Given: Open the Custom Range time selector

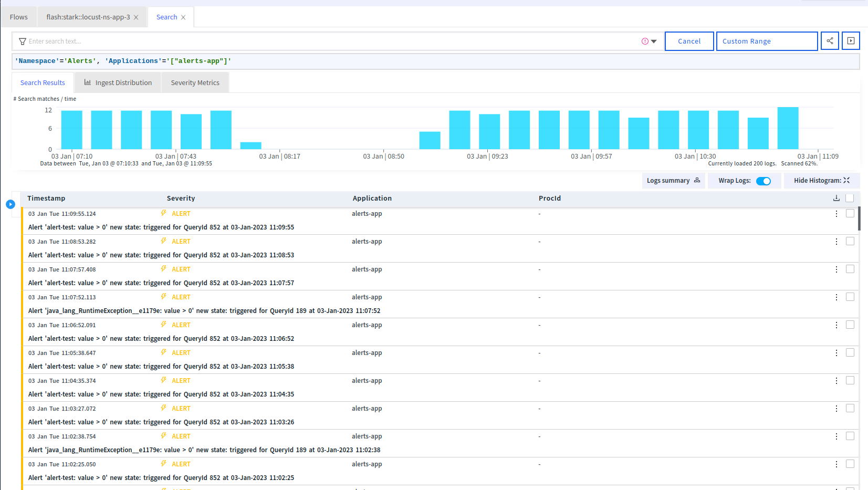Looking at the screenshot, I should tap(766, 41).
